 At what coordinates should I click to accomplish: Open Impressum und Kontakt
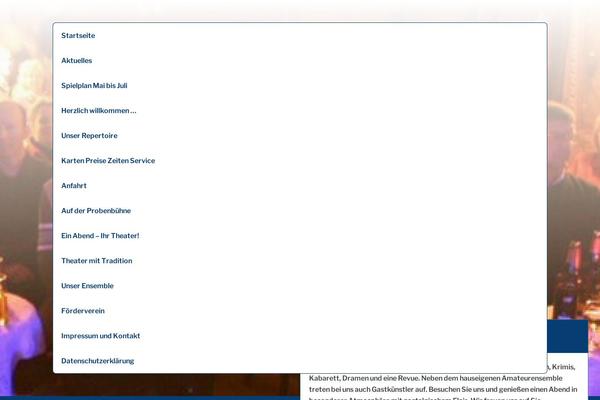coord(101,336)
